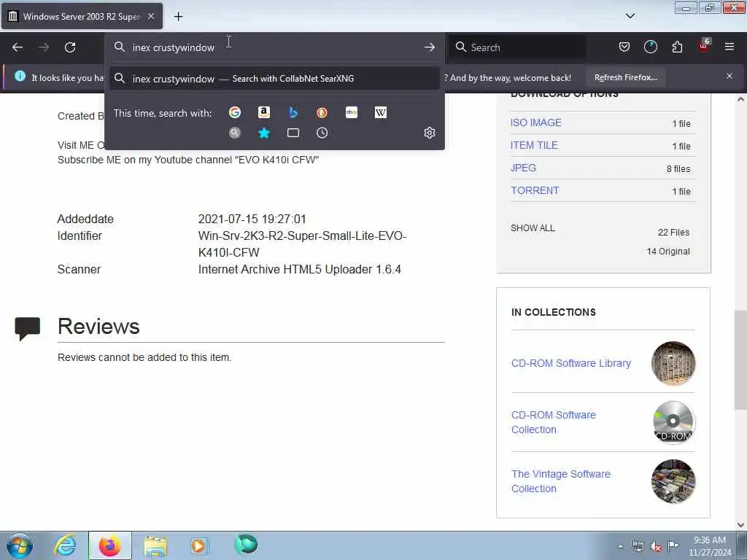Open a new tab with the plus button
This screenshot has width=747, height=560.
click(x=178, y=17)
